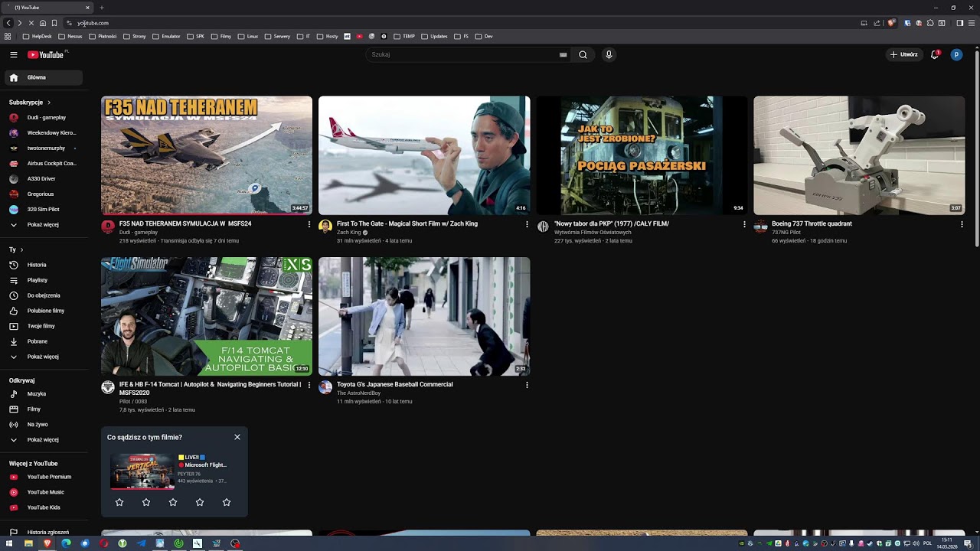980x551 pixels.
Task: Open Historia in the sidebar
Action: click(44, 265)
